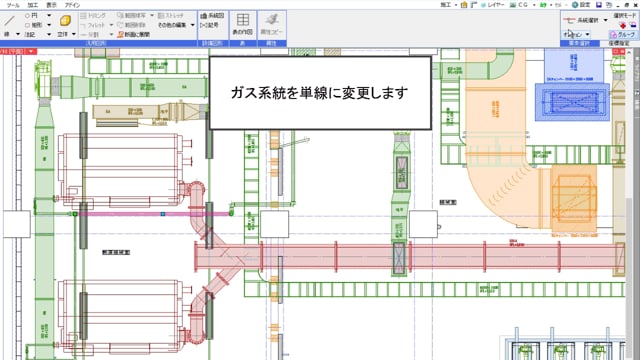640x360 pixels.
Task: Click the blue midpoint handle on pink pipe
Action: click(162, 214)
